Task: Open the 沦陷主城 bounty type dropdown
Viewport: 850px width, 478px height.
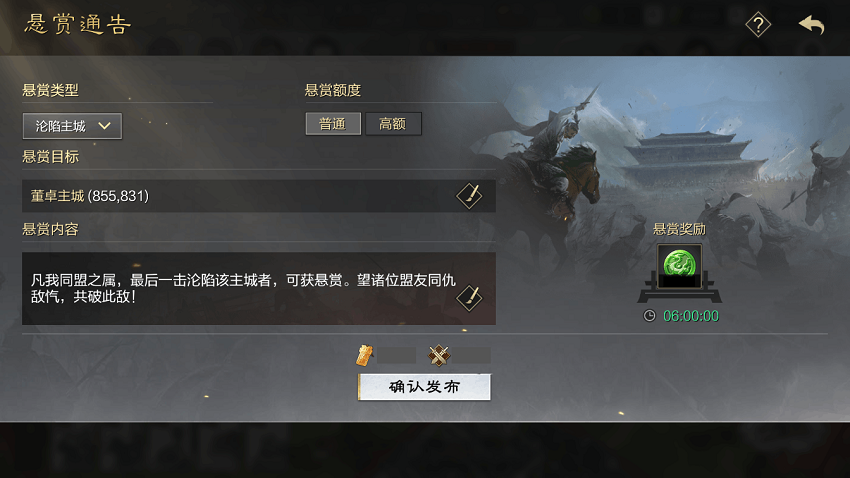Action: click(x=72, y=126)
